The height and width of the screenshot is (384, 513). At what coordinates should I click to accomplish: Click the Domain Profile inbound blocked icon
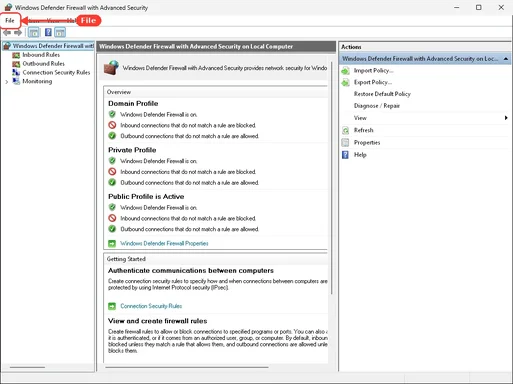click(112, 125)
